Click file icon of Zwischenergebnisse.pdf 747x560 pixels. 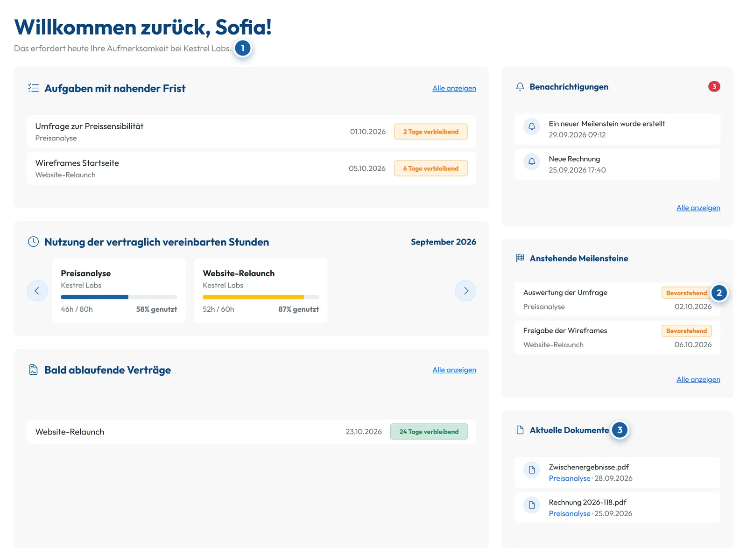pyautogui.click(x=532, y=470)
